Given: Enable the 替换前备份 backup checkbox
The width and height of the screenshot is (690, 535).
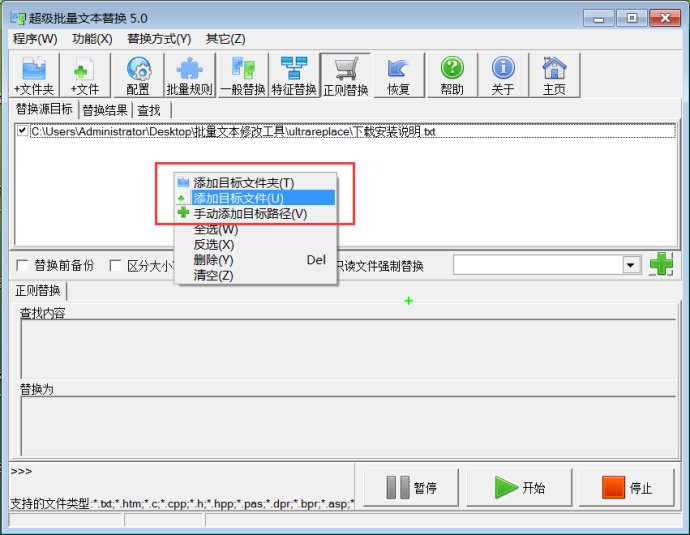Looking at the screenshot, I should coord(23,266).
